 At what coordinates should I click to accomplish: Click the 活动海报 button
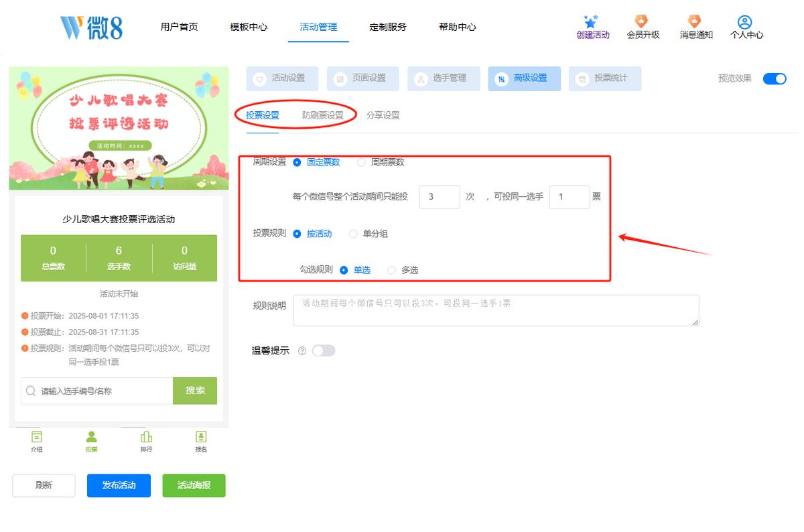194,486
